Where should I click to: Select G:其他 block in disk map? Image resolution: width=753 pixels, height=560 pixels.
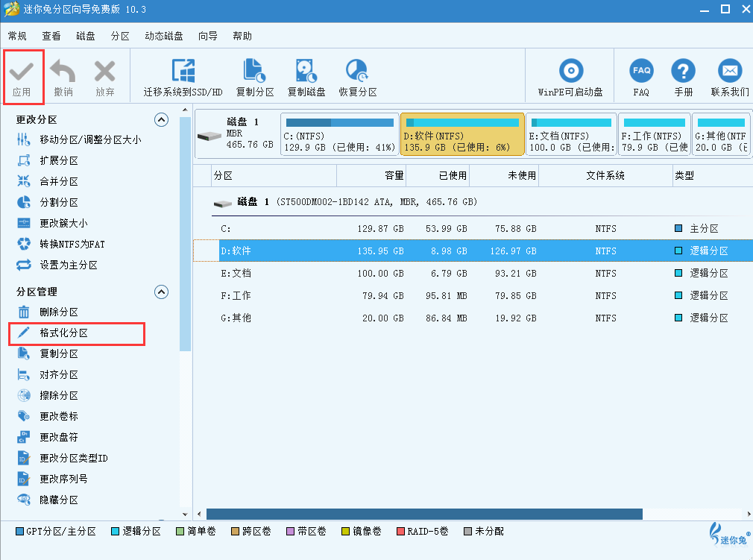point(722,134)
